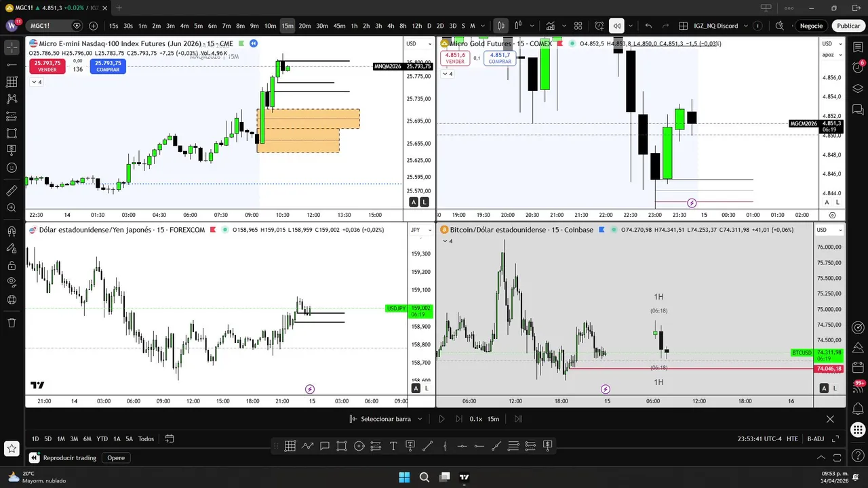The width and height of the screenshot is (868, 488).
Task: Select the ruler measure tool
Action: coord(12,190)
